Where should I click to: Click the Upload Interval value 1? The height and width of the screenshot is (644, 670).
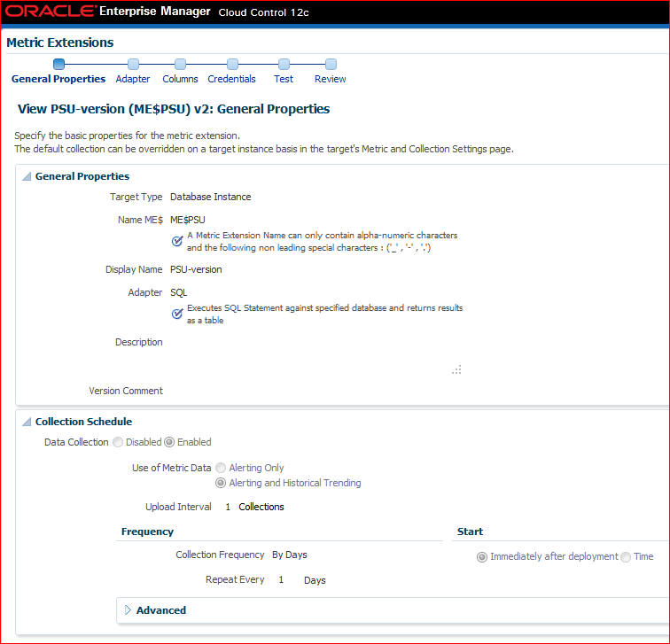[228, 507]
